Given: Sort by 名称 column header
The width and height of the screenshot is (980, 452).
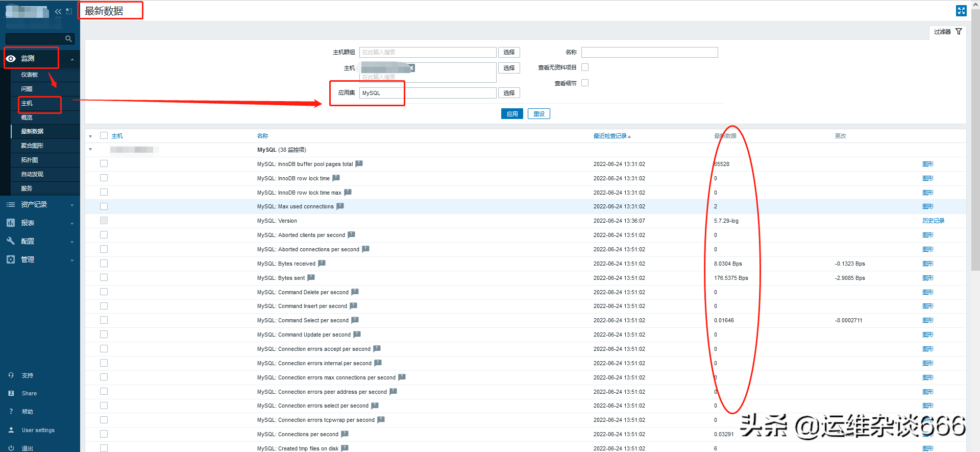Looking at the screenshot, I should (262, 136).
